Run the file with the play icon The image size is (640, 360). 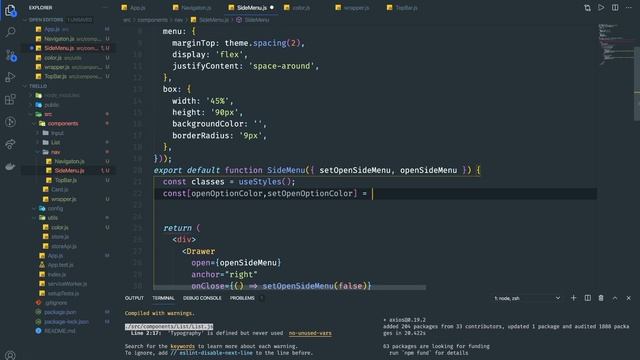pyautogui.click(x=601, y=7)
